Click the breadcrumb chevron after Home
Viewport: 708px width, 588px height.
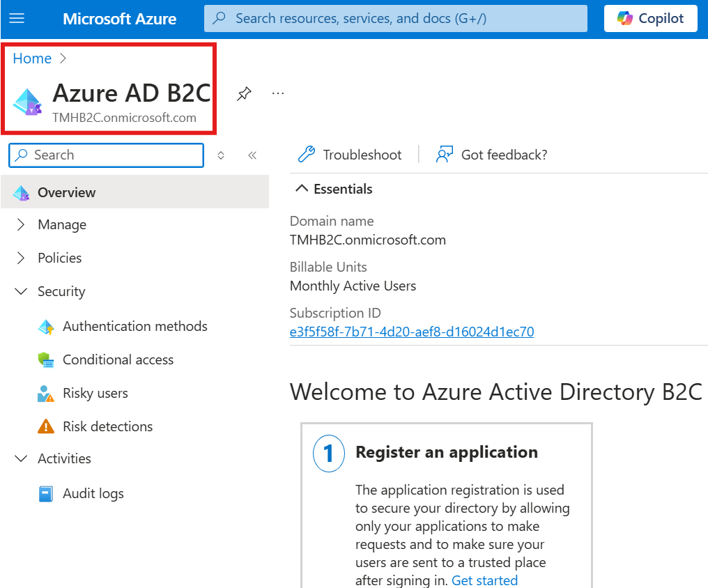(63, 59)
